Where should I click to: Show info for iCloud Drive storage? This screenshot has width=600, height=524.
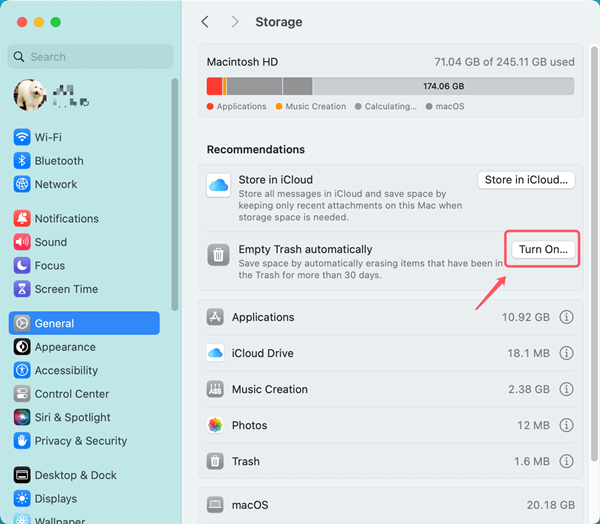566,353
